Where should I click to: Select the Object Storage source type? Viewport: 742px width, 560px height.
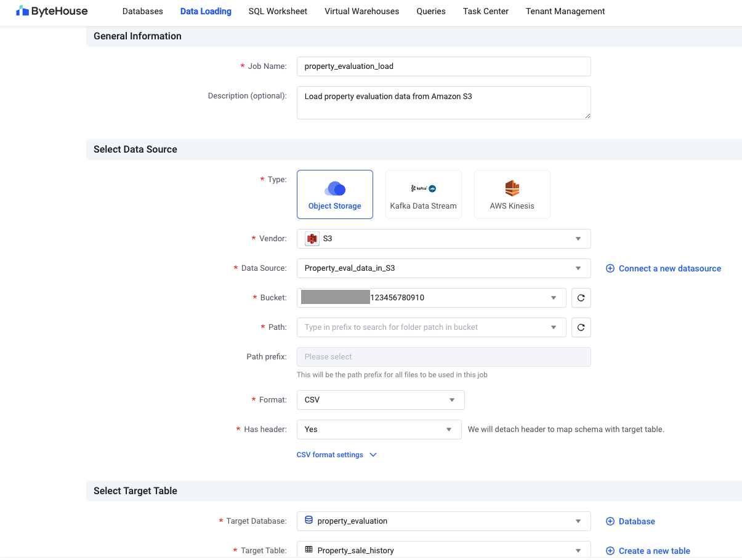(334, 194)
